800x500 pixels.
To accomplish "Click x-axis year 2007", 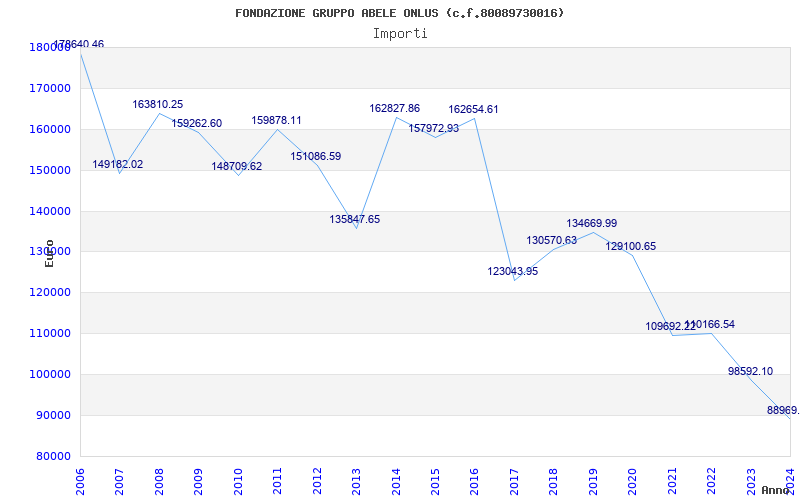I will (x=119, y=480).
